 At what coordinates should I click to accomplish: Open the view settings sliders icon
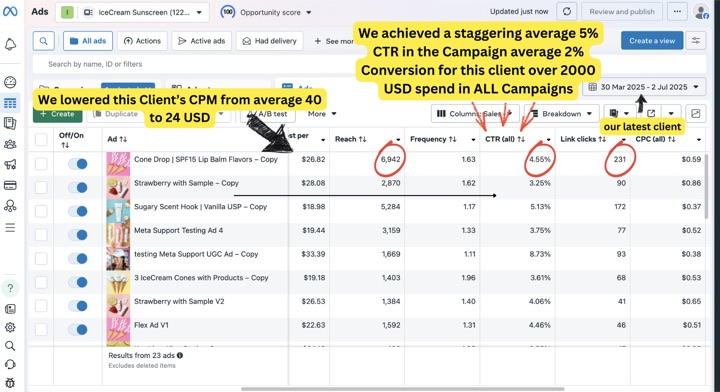[696, 41]
